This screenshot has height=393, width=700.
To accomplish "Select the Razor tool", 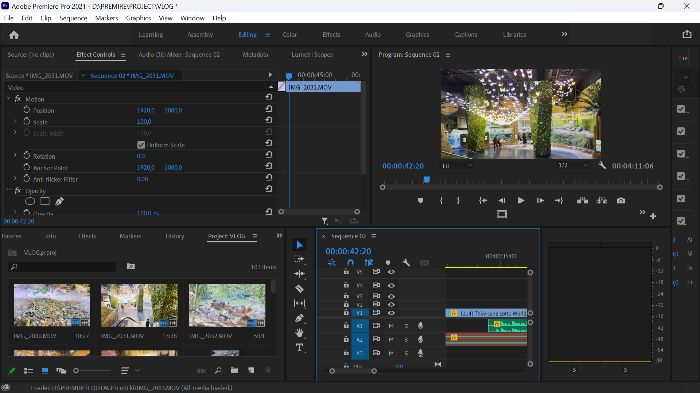I will click(300, 289).
